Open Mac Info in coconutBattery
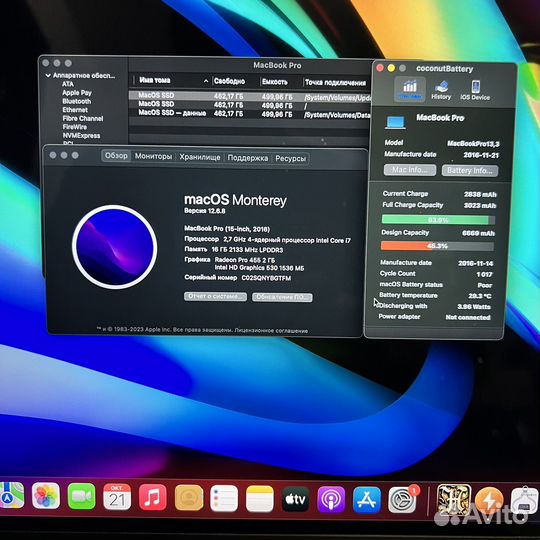540x540 pixels. tap(410, 170)
